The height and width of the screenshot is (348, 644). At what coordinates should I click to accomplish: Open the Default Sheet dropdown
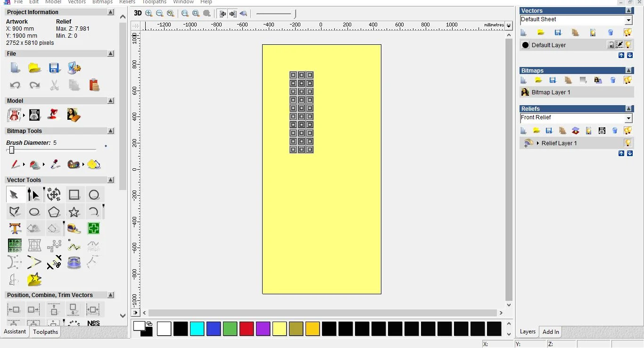tap(628, 20)
